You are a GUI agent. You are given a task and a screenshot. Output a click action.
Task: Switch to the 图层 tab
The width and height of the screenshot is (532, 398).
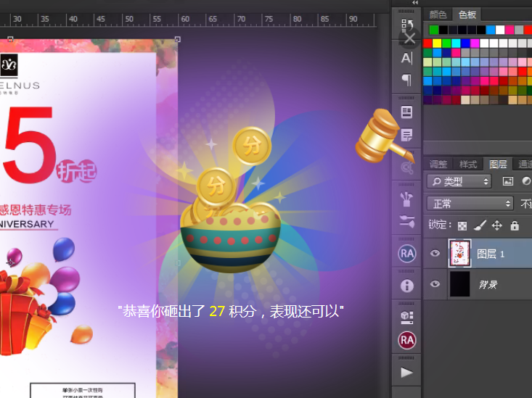coord(498,165)
